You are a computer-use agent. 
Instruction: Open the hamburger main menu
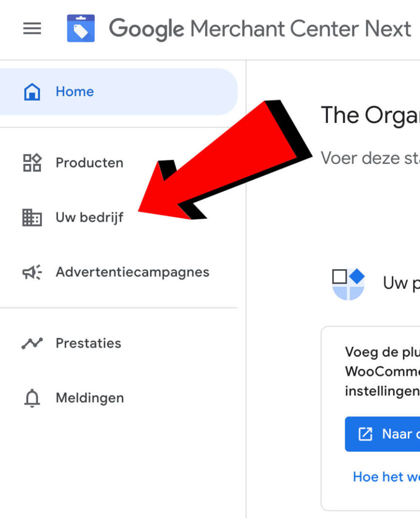[x=32, y=29]
